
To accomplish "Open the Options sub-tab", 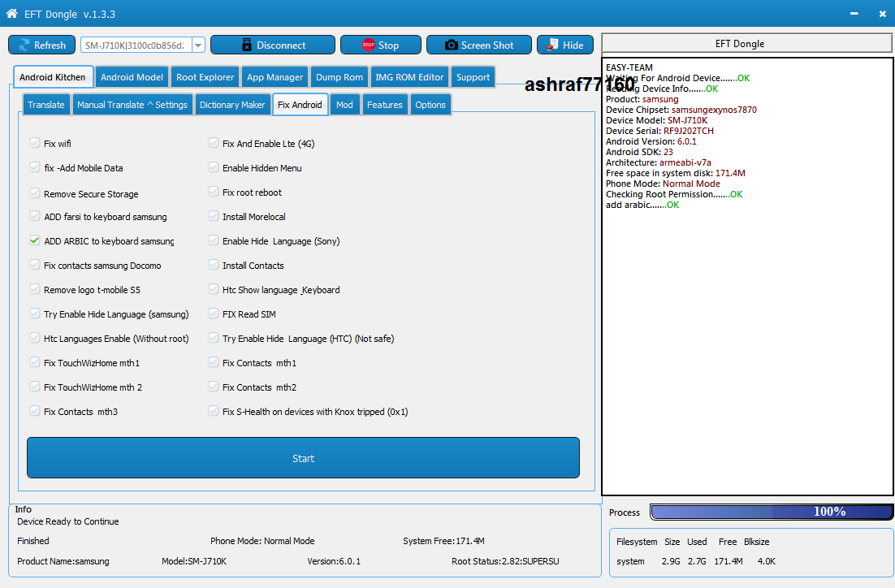I will [430, 105].
